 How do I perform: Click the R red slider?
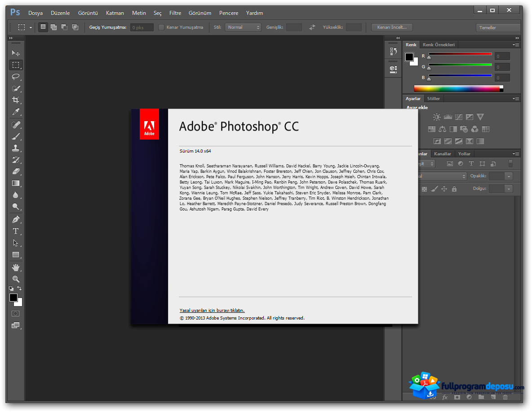pos(460,54)
